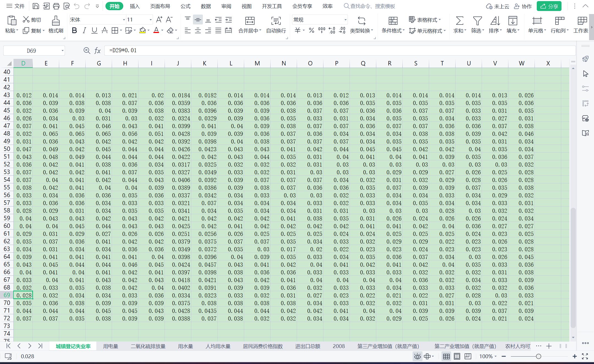Image resolution: width=594 pixels, height=364 pixels.
Task: Click the 协作 collaborate button
Action: click(523, 6)
